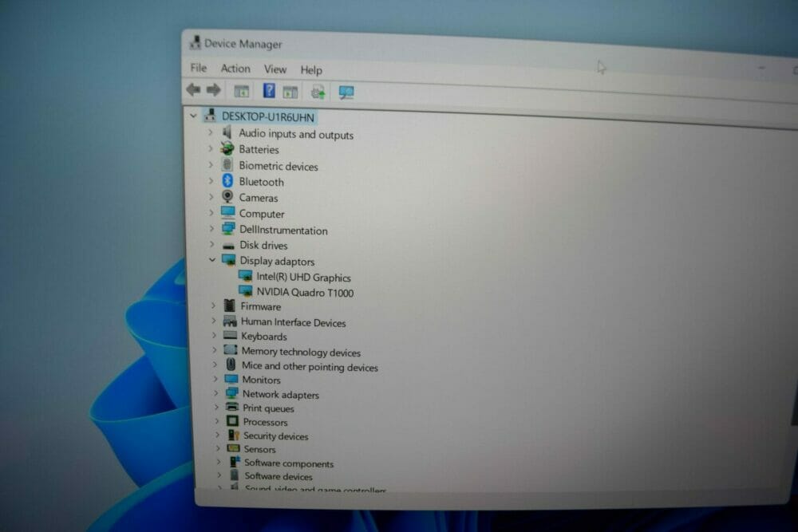798x532 pixels.
Task: Select the DellInstrumentation label
Action: click(x=283, y=231)
